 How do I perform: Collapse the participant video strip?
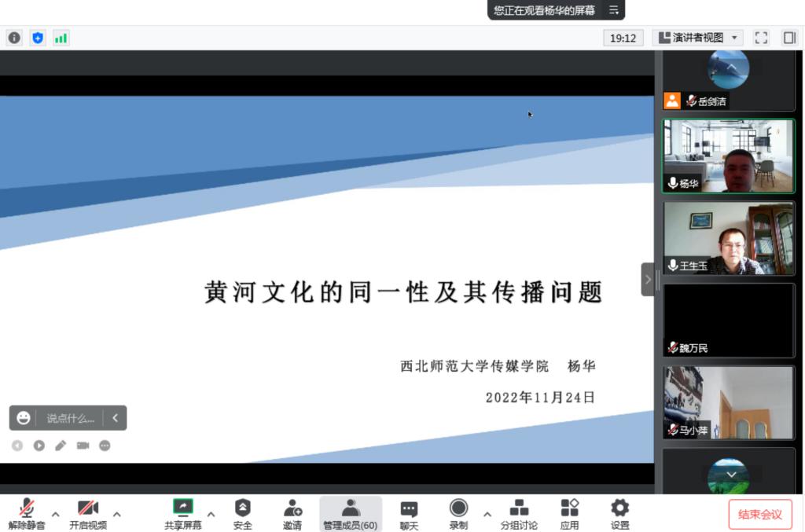click(x=648, y=279)
